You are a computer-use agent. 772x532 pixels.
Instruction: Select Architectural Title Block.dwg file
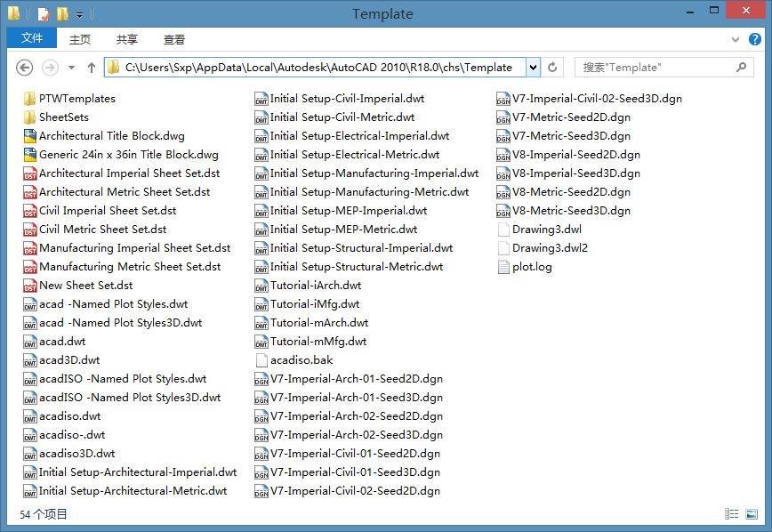pos(111,136)
